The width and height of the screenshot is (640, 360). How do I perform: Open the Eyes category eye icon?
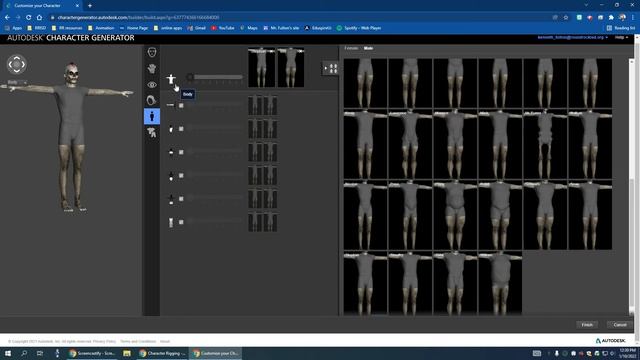(x=152, y=84)
